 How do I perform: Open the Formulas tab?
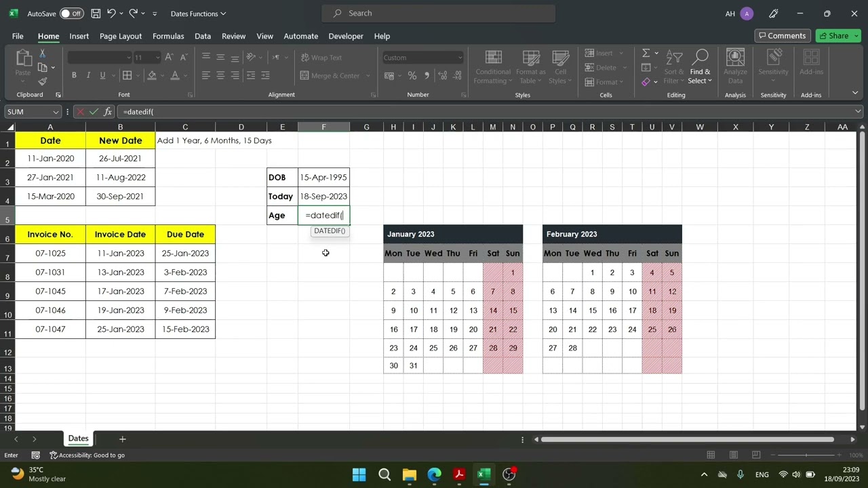pyautogui.click(x=168, y=36)
